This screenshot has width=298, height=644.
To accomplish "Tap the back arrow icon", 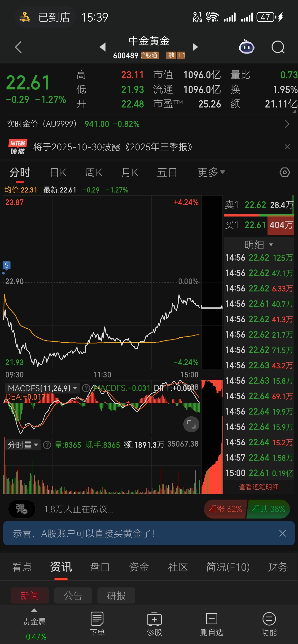I will pos(18,47).
